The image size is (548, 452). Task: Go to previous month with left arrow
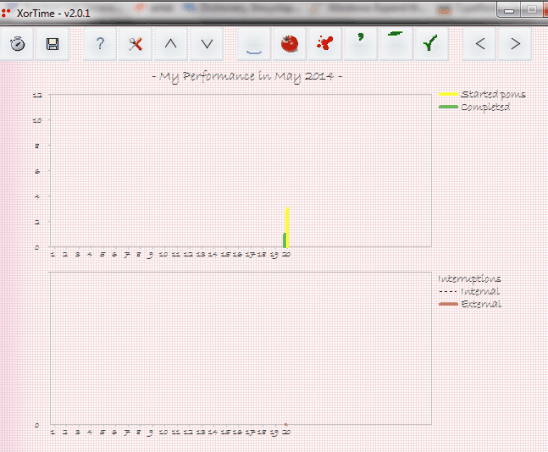point(480,44)
